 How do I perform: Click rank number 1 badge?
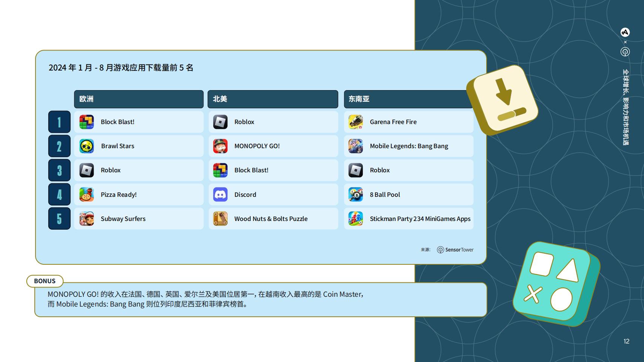(59, 122)
